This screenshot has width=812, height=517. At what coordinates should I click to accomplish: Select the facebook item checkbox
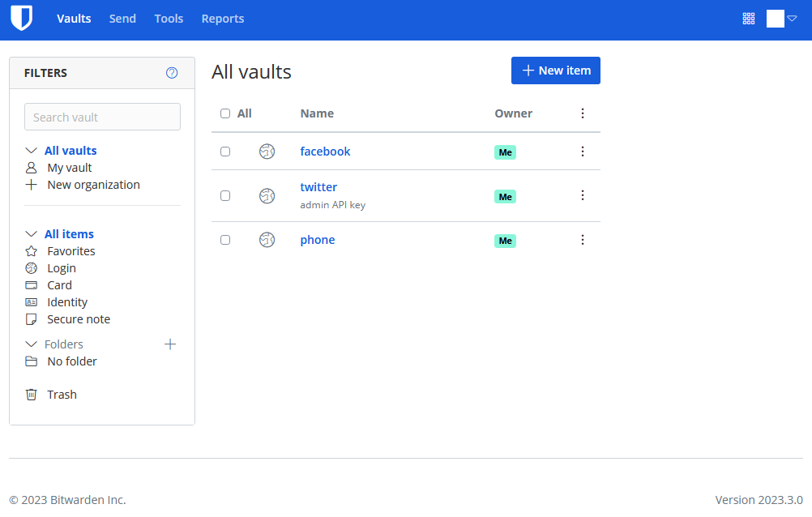(x=225, y=152)
